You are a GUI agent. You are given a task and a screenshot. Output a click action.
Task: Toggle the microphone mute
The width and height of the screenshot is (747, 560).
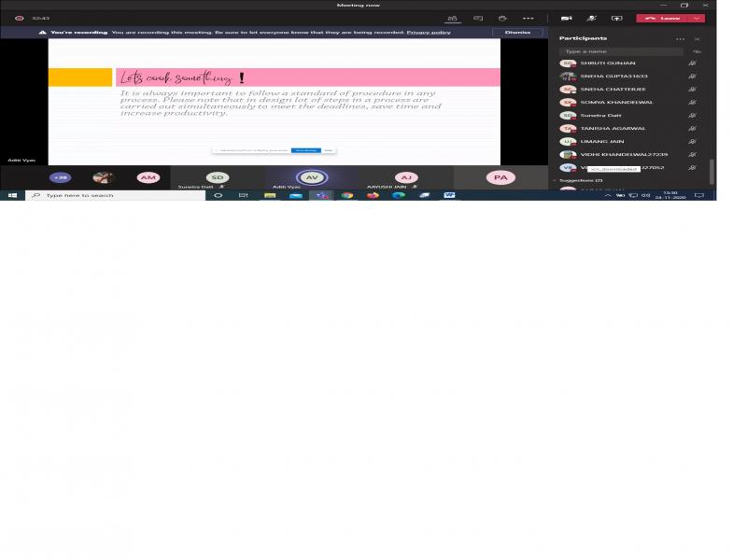coord(591,18)
